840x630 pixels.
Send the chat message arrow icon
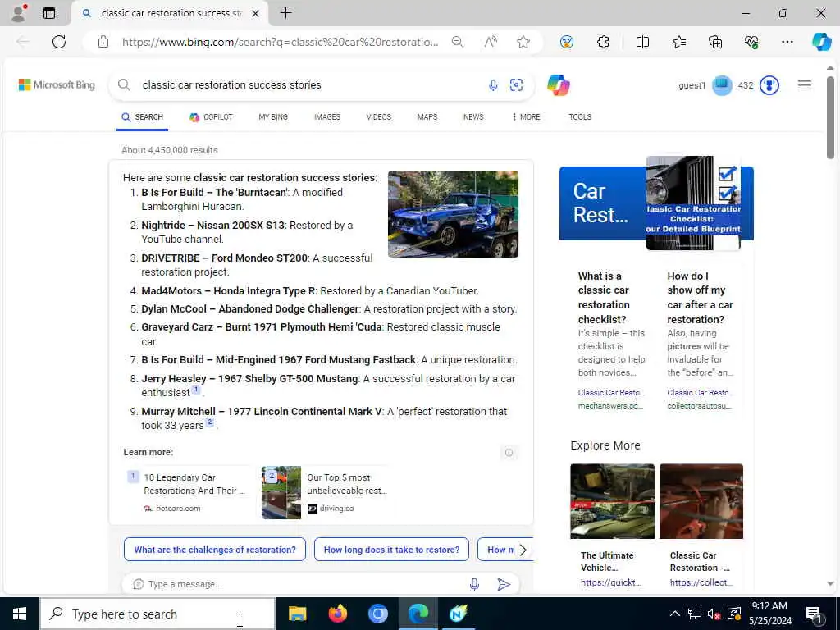tap(504, 584)
